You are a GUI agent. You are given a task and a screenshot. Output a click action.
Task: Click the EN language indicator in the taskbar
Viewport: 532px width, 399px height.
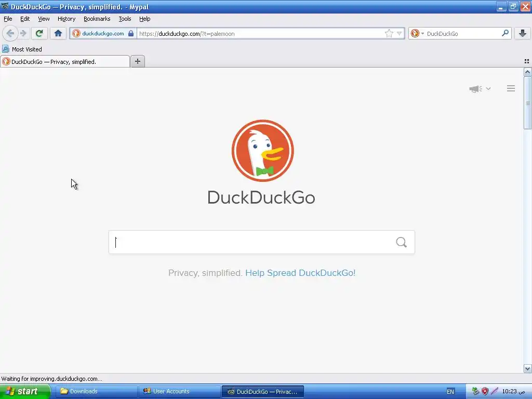pos(450,392)
